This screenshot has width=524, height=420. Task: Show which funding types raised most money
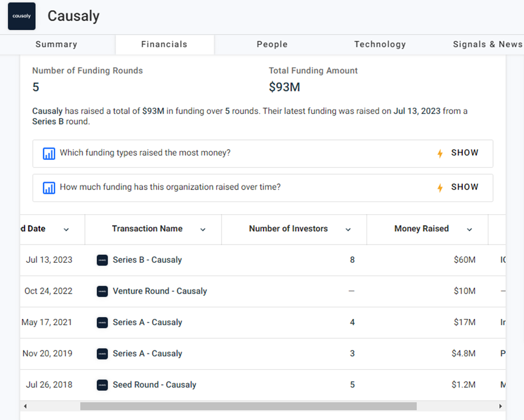465,153
